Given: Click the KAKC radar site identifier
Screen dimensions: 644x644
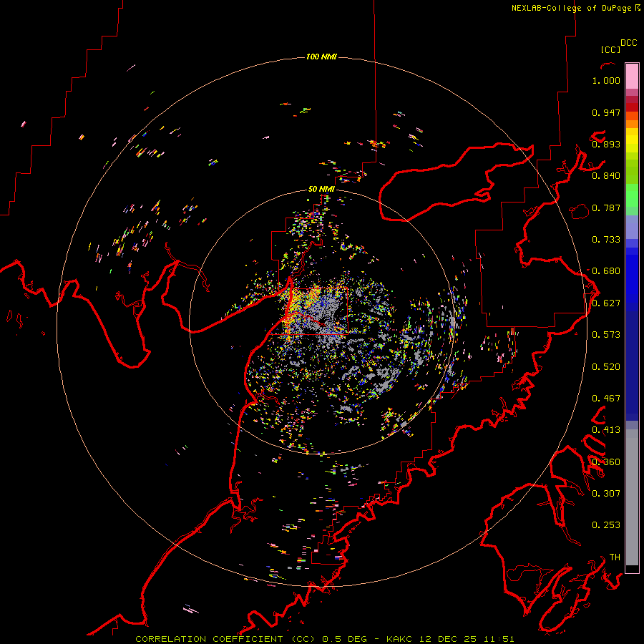Looking at the screenshot, I should pyautogui.click(x=399, y=639).
